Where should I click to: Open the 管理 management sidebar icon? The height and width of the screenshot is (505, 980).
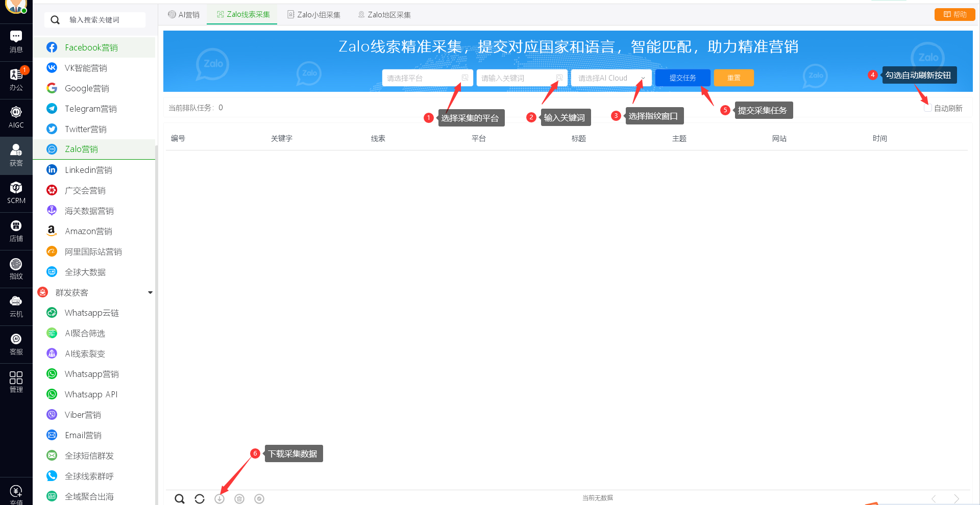pyautogui.click(x=16, y=382)
